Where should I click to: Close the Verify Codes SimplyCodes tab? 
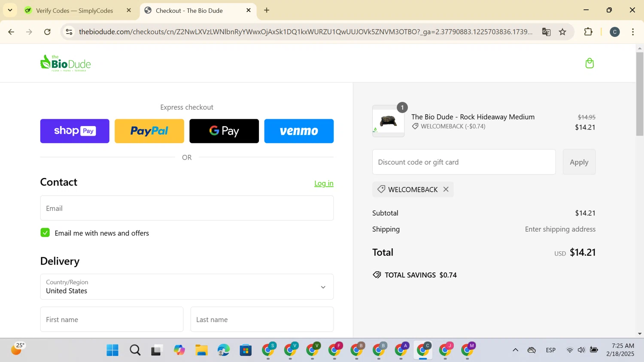pos(129,10)
